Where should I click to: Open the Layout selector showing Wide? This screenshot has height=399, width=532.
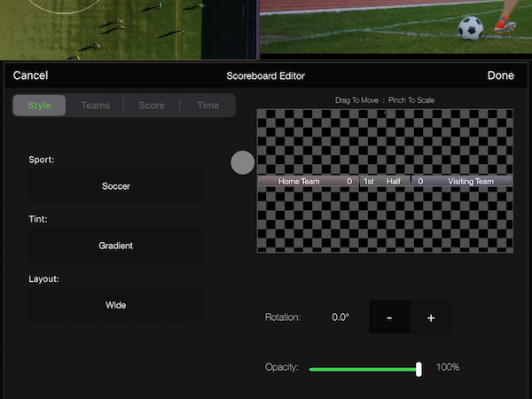point(115,305)
